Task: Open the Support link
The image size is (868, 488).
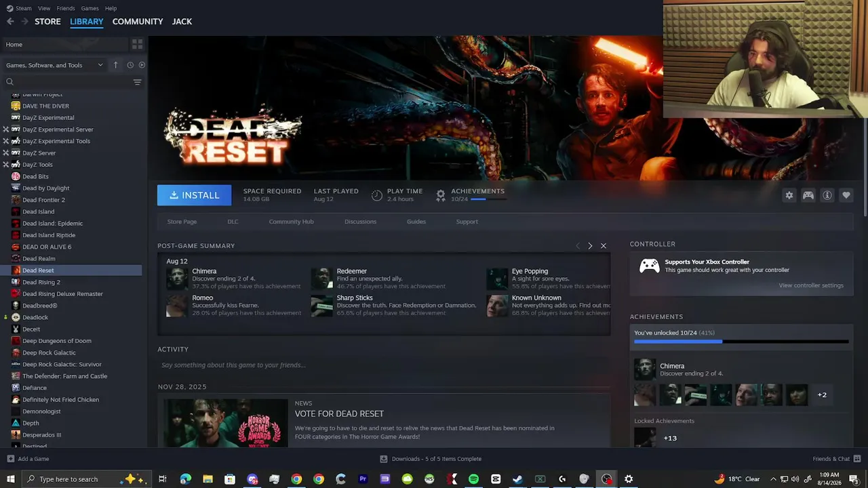Action: coord(467,222)
